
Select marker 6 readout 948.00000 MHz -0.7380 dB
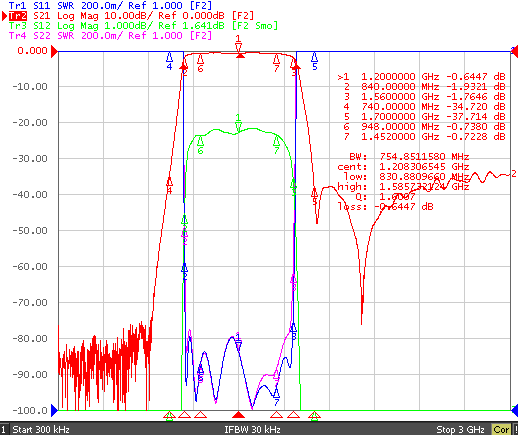click(x=425, y=127)
